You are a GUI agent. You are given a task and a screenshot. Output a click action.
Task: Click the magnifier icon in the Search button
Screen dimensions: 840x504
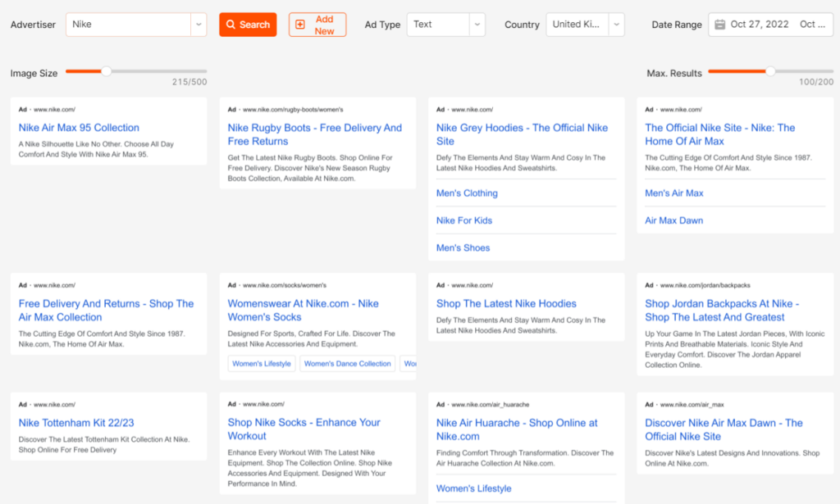click(x=231, y=25)
